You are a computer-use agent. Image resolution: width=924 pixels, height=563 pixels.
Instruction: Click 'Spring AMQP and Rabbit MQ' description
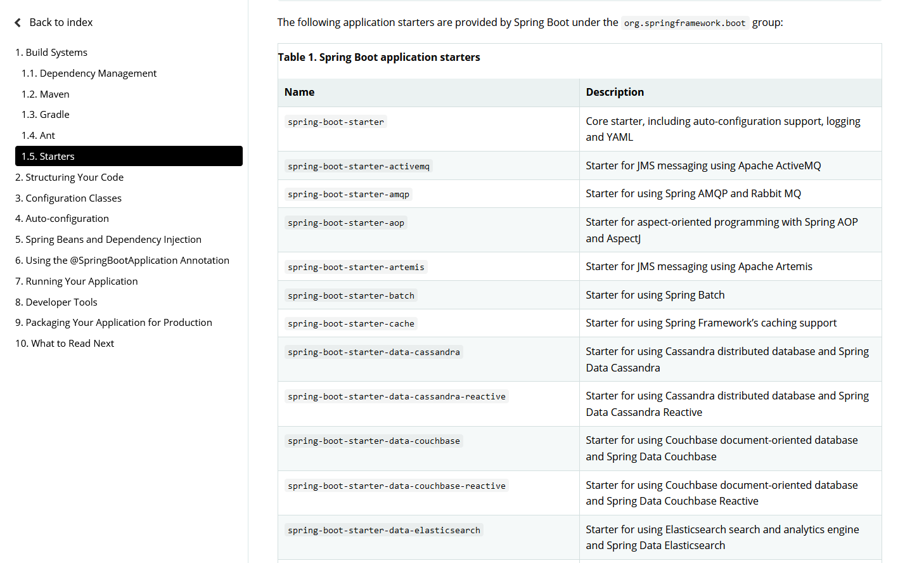[693, 194]
